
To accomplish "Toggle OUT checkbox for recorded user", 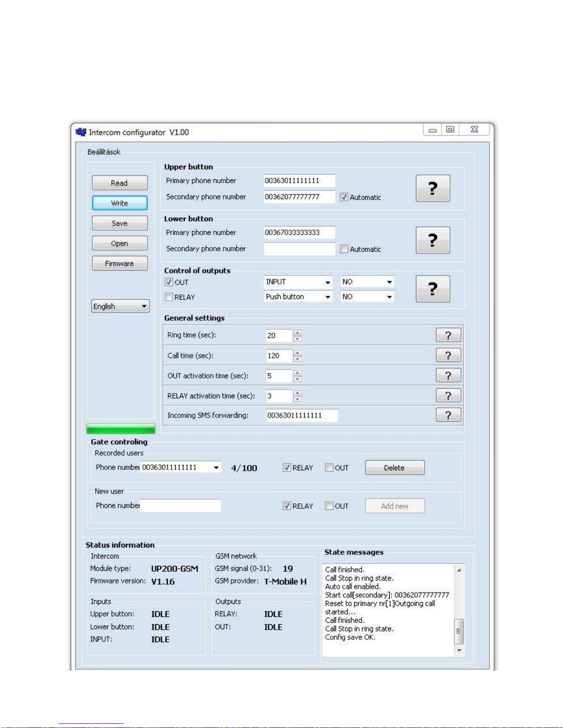I will pos(329,468).
